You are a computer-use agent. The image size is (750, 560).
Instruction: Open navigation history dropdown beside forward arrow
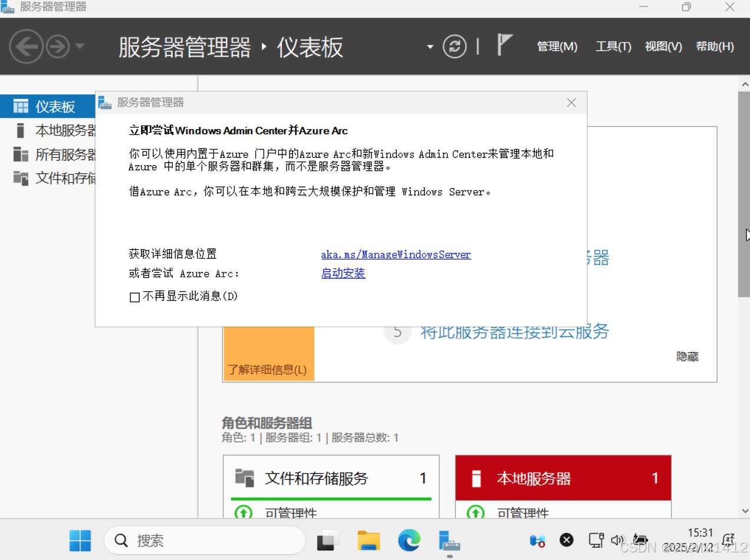click(80, 47)
